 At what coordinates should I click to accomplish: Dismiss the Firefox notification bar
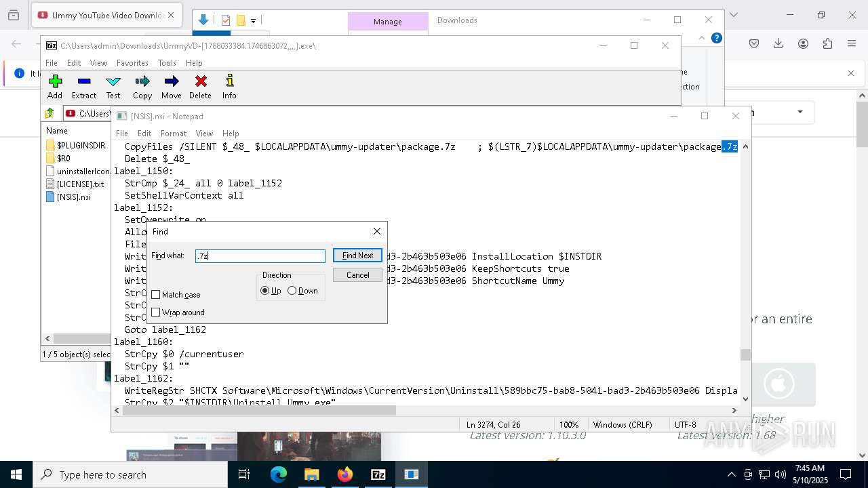tap(851, 73)
